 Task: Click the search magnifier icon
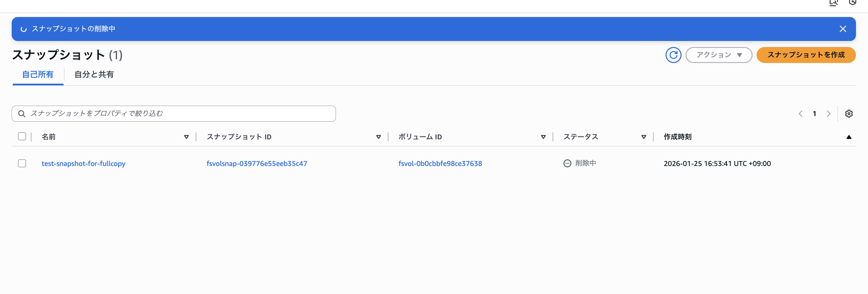pos(22,114)
